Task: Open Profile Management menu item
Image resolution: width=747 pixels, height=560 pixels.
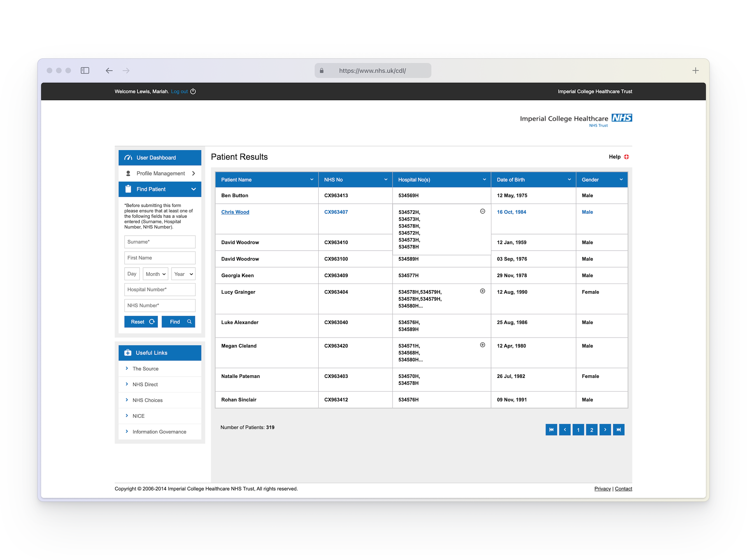Action: (160, 173)
